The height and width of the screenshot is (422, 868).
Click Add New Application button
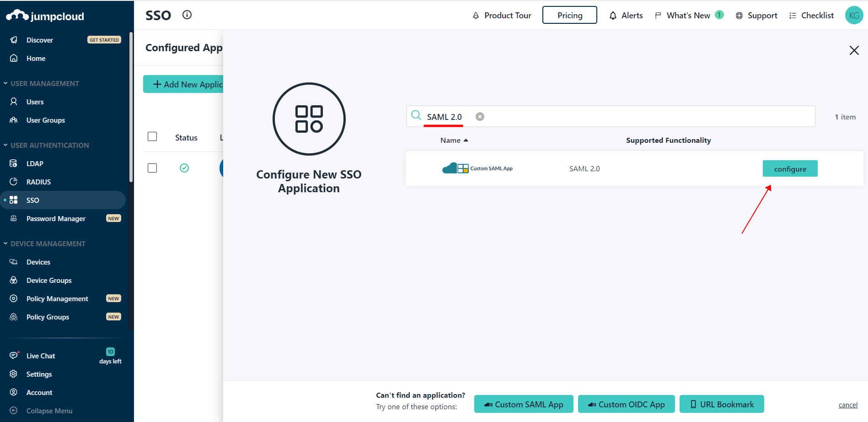[x=183, y=84]
